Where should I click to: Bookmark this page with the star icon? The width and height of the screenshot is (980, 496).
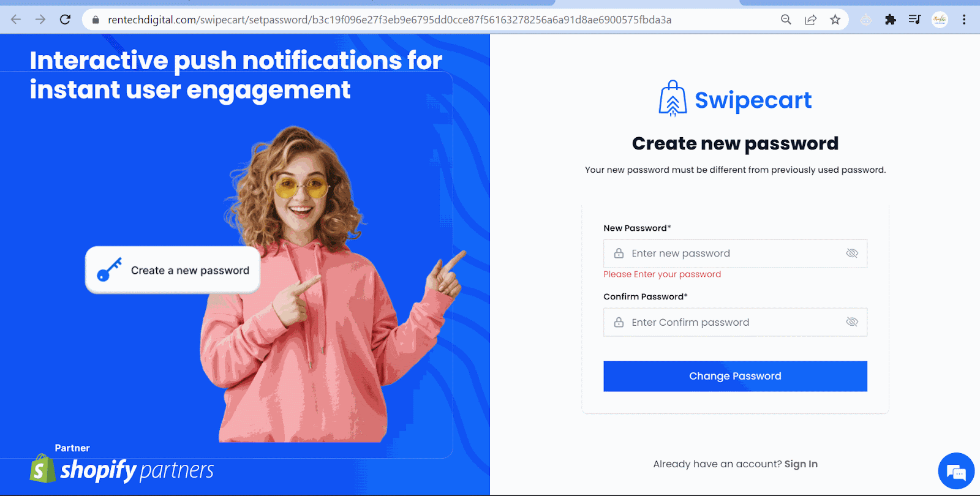point(835,20)
